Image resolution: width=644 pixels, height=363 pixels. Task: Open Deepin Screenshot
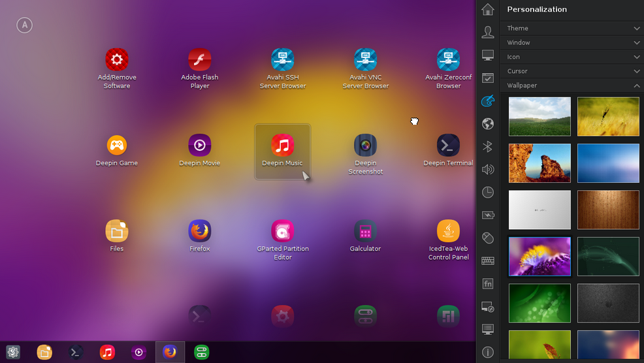366,154
